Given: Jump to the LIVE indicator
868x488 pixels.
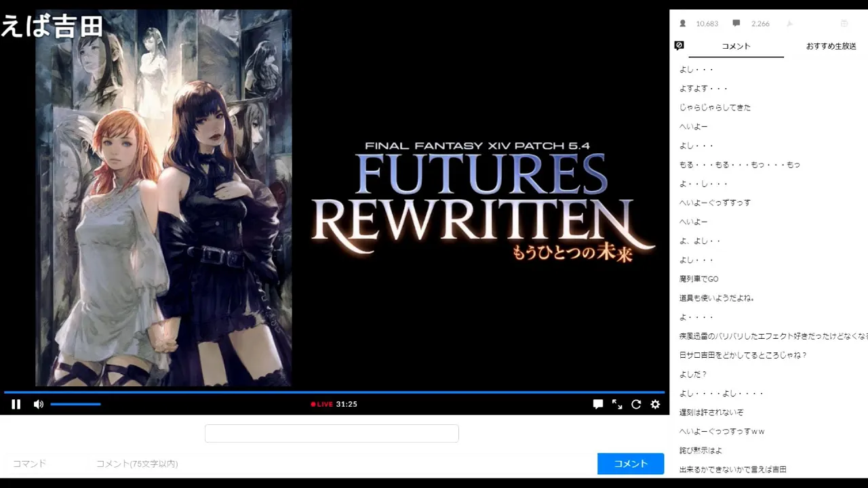Looking at the screenshot, I should coord(322,404).
